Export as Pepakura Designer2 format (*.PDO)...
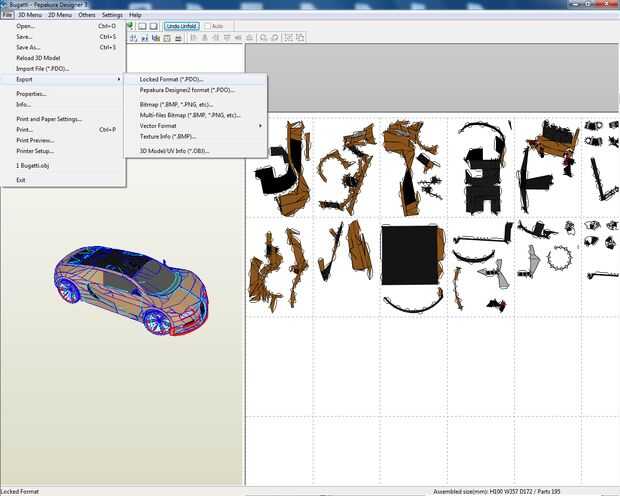The image size is (620, 496). coord(195,90)
